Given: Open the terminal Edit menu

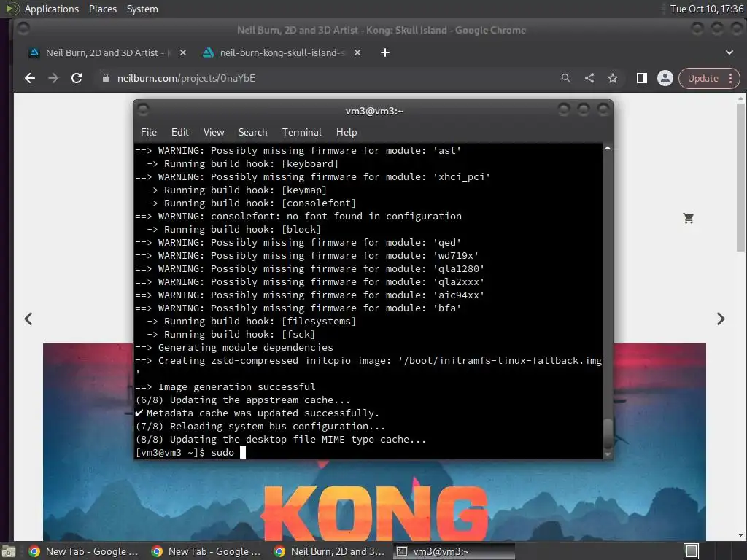Looking at the screenshot, I should pyautogui.click(x=179, y=132).
